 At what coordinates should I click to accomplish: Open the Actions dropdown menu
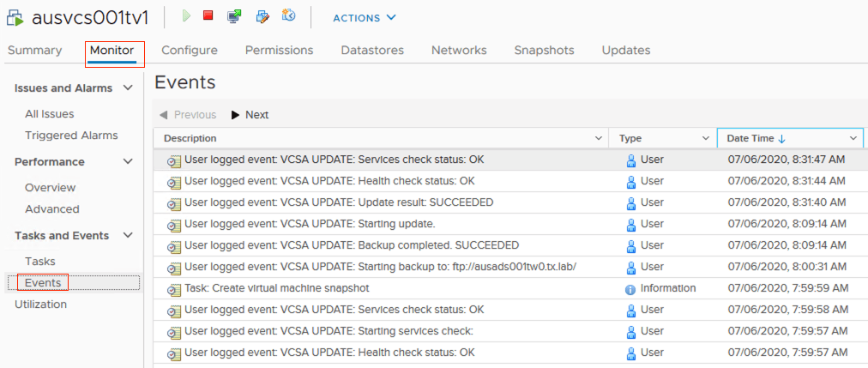365,18
